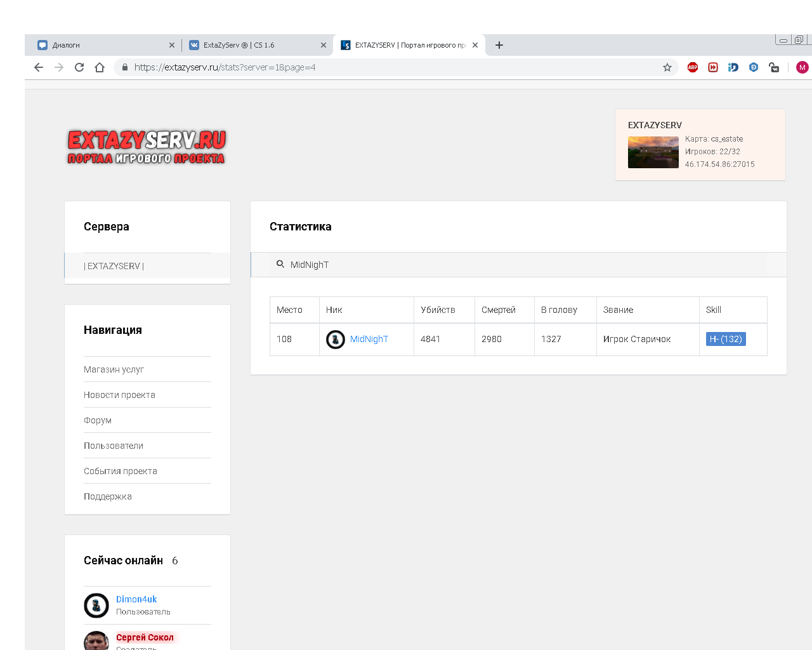Screen dimensions: 812x650
Task: Click the H- (132) skill badge
Action: [726, 339]
